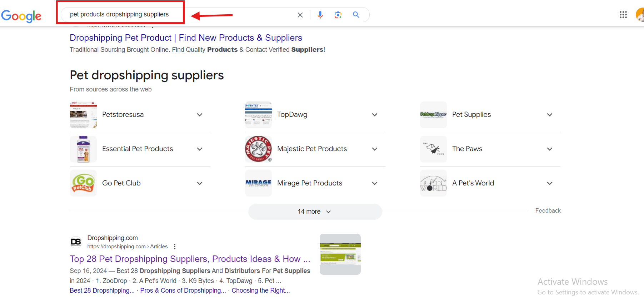Click the Petstoresusa supplier name
This screenshot has height=308, width=644.
click(x=123, y=115)
